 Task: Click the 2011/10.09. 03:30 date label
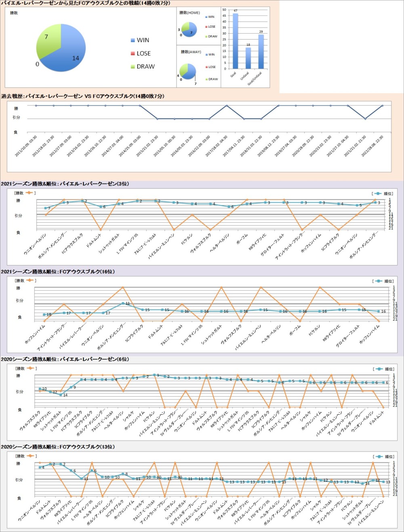coord(27,147)
